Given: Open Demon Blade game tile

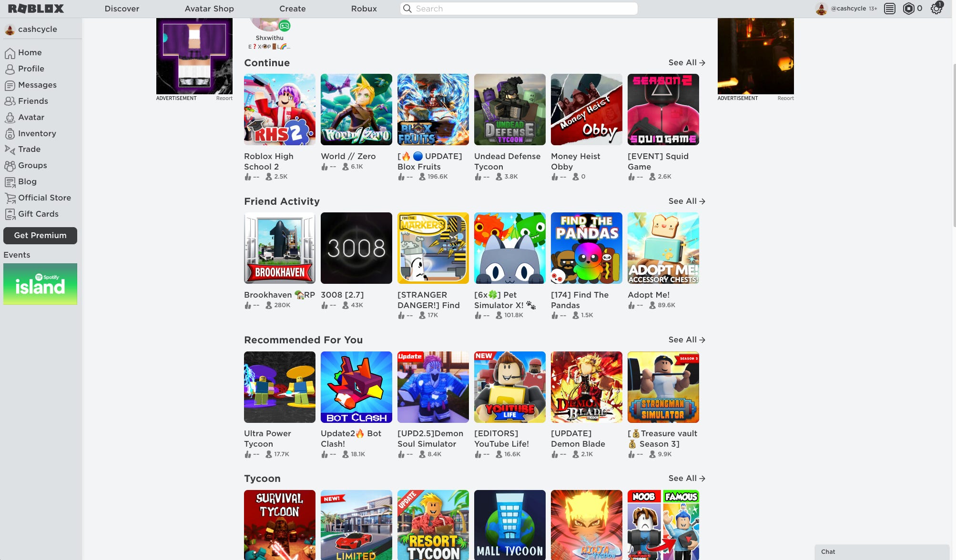Looking at the screenshot, I should (x=587, y=387).
